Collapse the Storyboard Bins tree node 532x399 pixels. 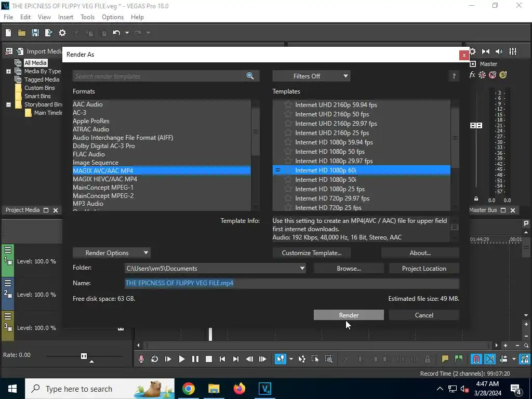(8, 104)
